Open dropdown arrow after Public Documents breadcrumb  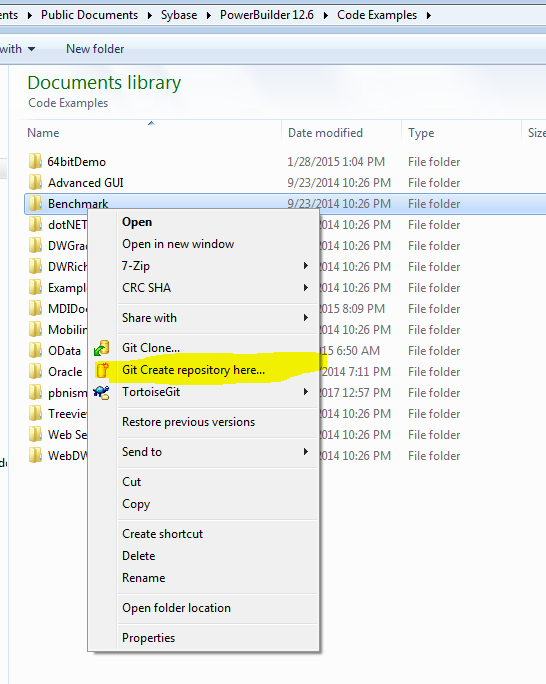click(x=150, y=15)
